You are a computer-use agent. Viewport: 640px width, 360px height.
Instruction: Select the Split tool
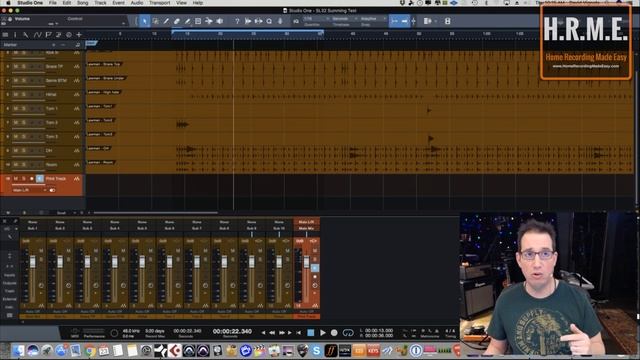click(x=166, y=21)
